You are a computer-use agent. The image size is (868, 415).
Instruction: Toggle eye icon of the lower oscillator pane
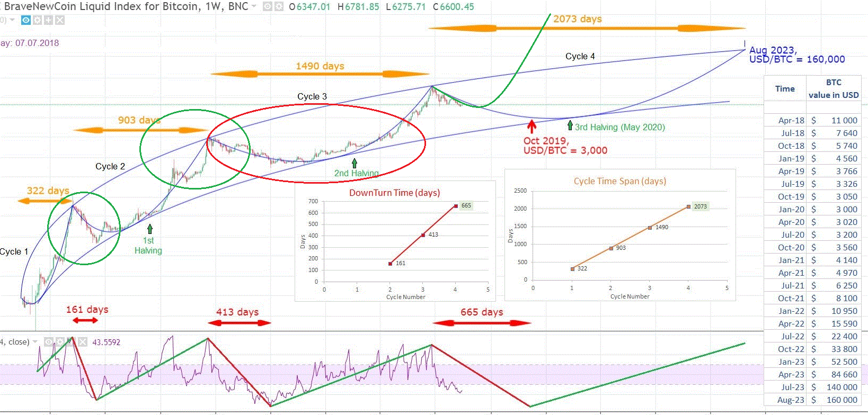coord(48,342)
